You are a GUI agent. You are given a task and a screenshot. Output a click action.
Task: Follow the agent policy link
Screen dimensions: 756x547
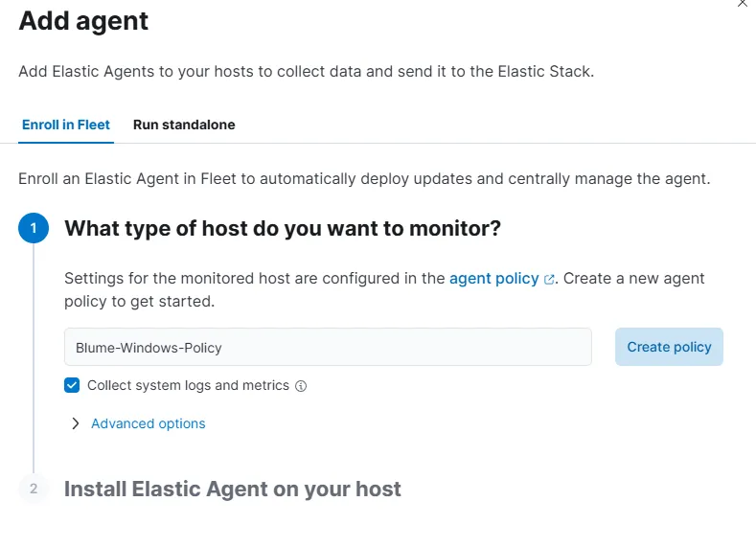tap(493, 278)
